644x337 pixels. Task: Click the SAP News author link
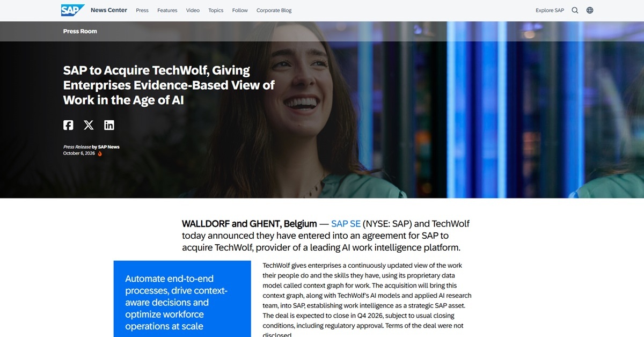tap(109, 147)
